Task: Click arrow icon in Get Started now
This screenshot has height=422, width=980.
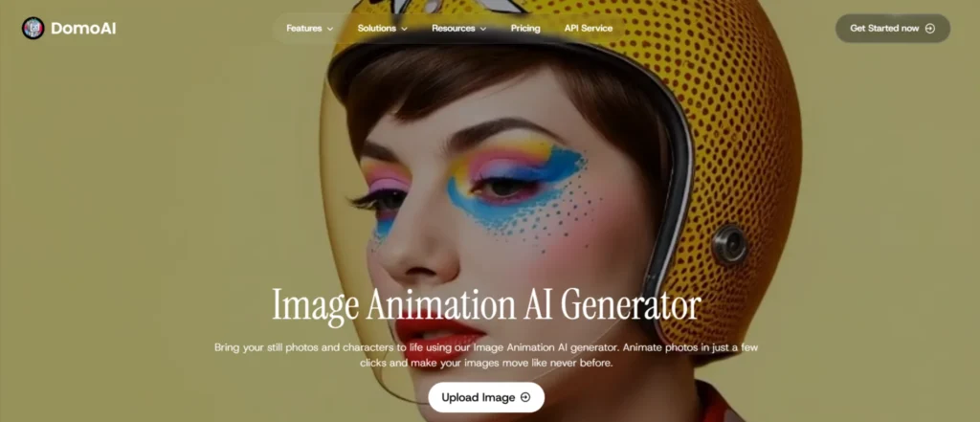Action: [930, 28]
